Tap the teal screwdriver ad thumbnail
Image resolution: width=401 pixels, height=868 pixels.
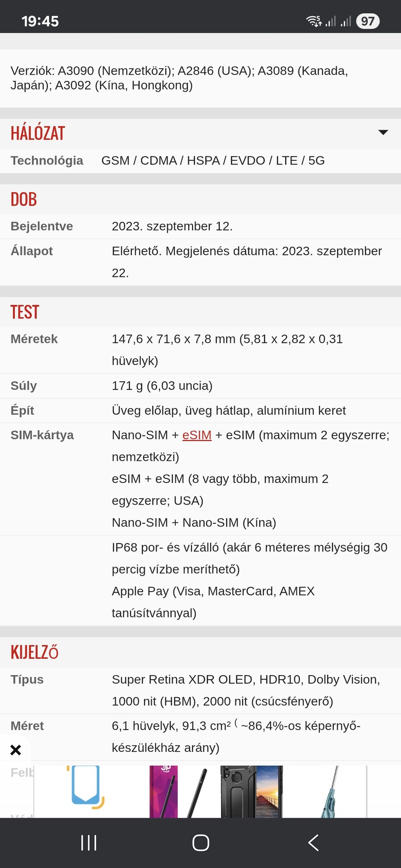point(330,791)
